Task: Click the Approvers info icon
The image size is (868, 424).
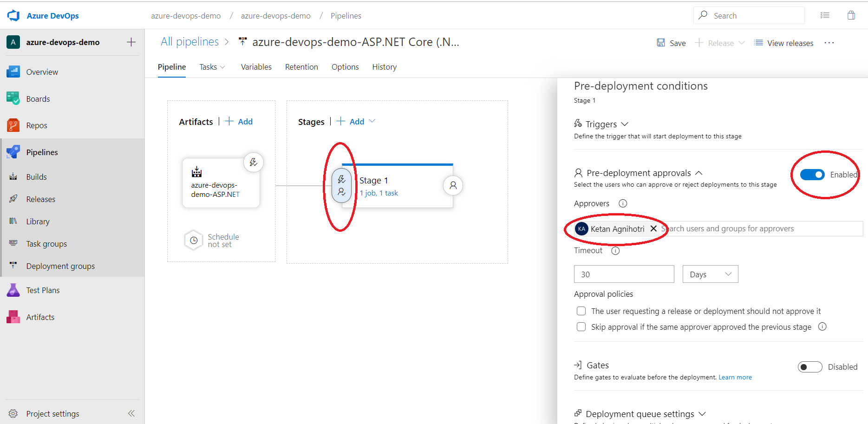Action: (623, 203)
